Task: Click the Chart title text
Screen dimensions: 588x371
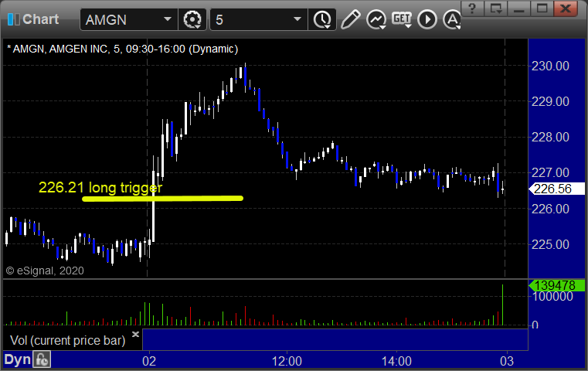Action: pos(40,19)
